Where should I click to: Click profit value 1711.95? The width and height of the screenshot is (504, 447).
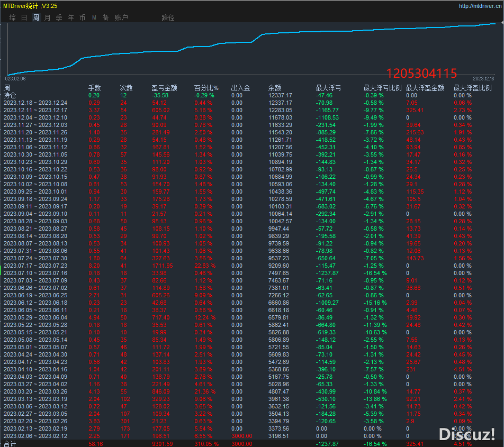pyautogui.click(x=163, y=266)
